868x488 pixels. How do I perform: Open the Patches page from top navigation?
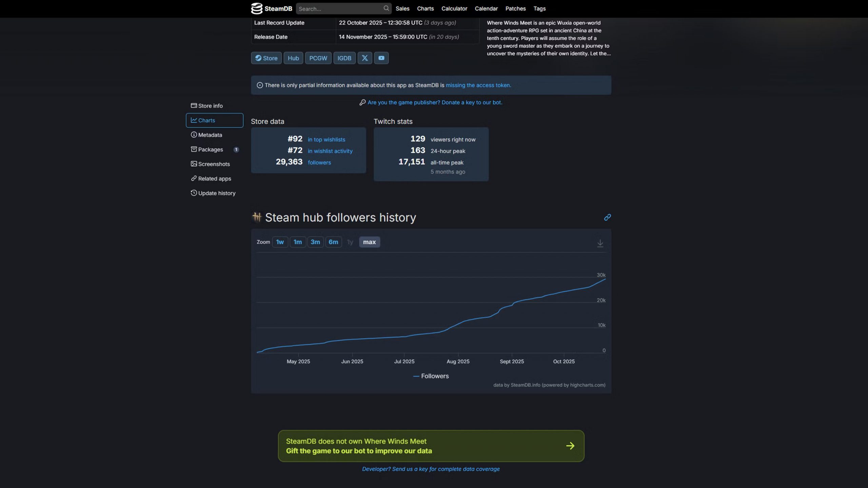pos(515,8)
